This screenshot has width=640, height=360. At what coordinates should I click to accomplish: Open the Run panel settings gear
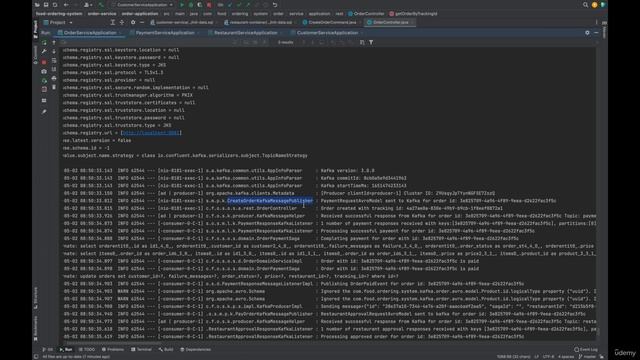click(587, 33)
